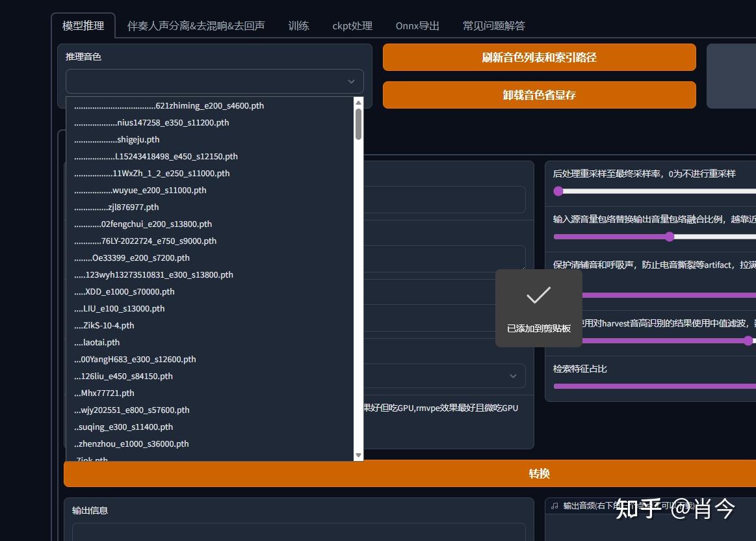Select ZikS-10-4.pth model
The width and height of the screenshot is (756, 541).
click(x=210, y=325)
